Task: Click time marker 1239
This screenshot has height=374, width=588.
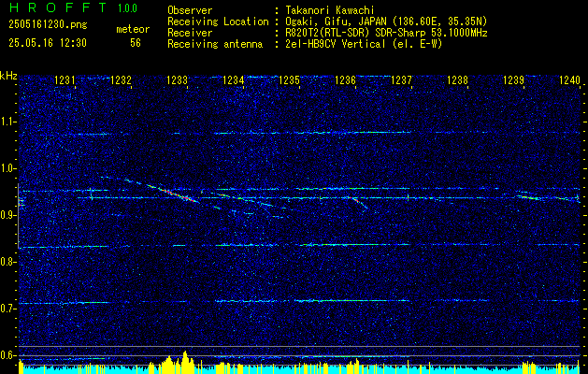Action: tap(514, 79)
